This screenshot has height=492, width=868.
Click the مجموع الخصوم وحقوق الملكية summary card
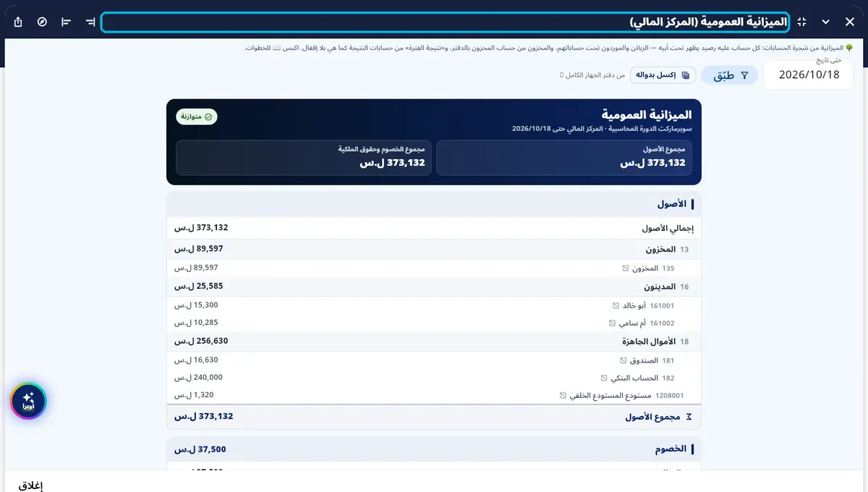click(x=304, y=158)
